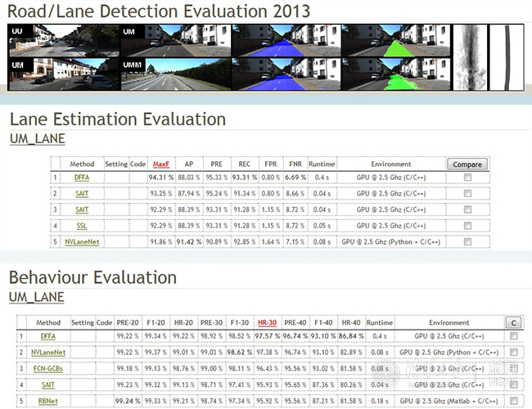532x409 pixels.
Task: Open NVLaneNet link in Behaviour Evaluation table
Action: (48, 352)
